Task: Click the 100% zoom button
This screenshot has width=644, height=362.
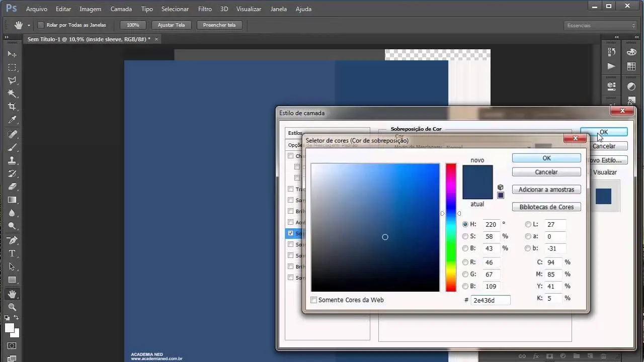Action: 133,25
